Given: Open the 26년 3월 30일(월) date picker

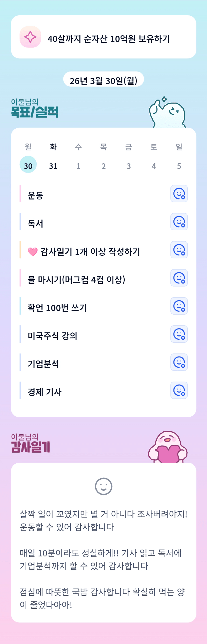Looking at the screenshot, I should [x=103, y=81].
